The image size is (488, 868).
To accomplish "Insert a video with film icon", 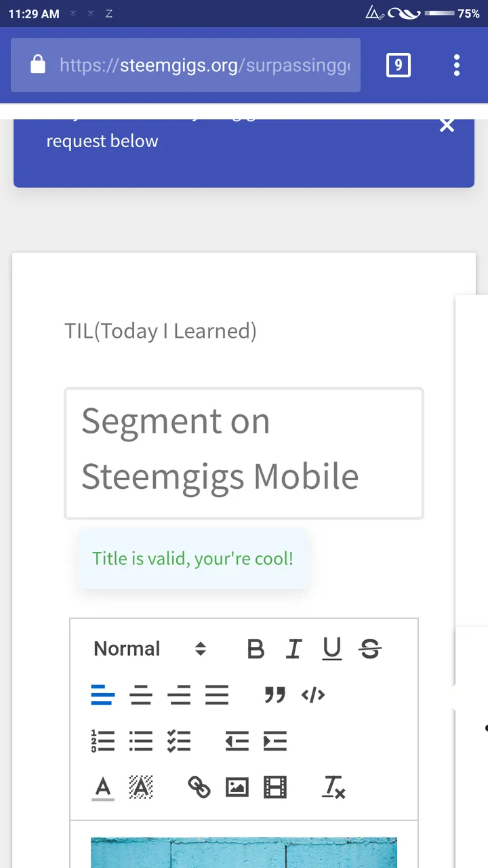I will tap(275, 787).
